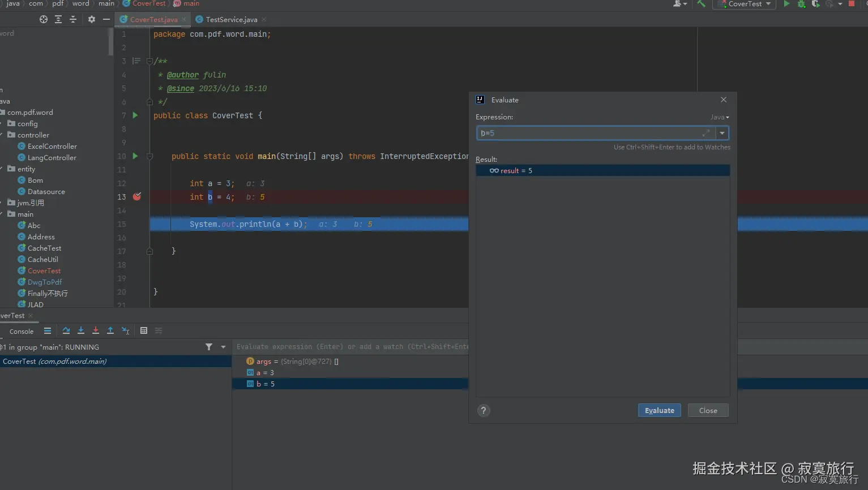Click the Step Over debugger icon
The image size is (868, 490).
click(x=66, y=331)
